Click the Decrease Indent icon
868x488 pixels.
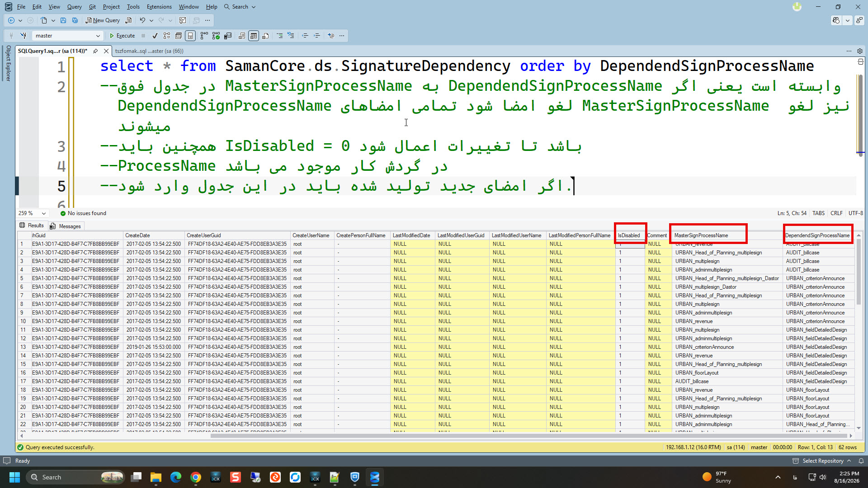[x=305, y=36]
